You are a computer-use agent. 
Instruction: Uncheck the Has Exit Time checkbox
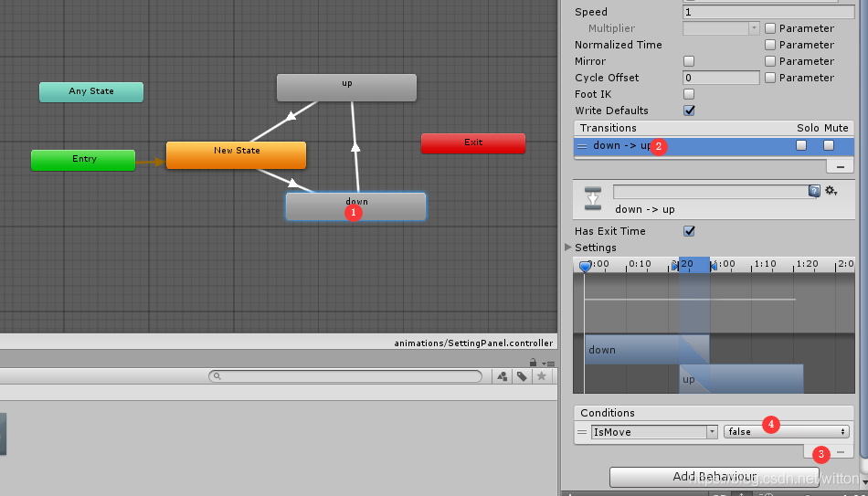point(689,231)
